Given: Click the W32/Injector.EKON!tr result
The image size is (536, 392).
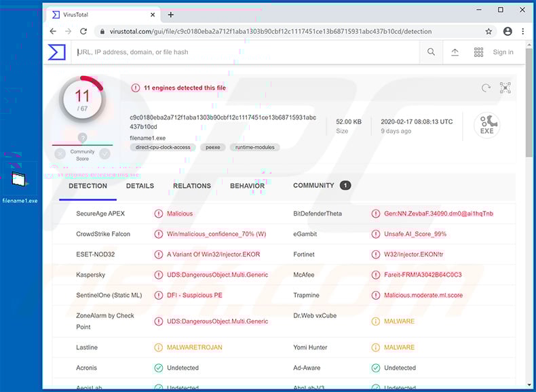Looking at the screenshot, I should (414, 254).
